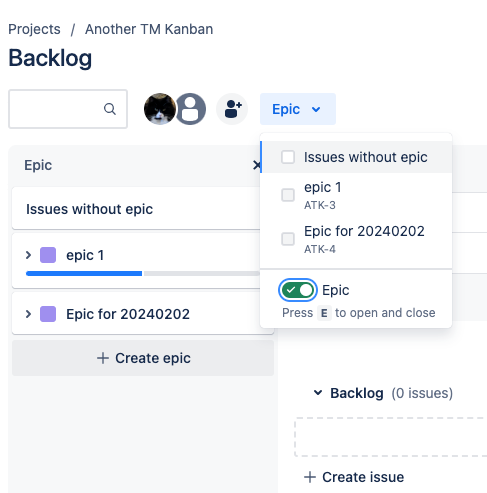Click the Backlog page heading

[x=50, y=58]
